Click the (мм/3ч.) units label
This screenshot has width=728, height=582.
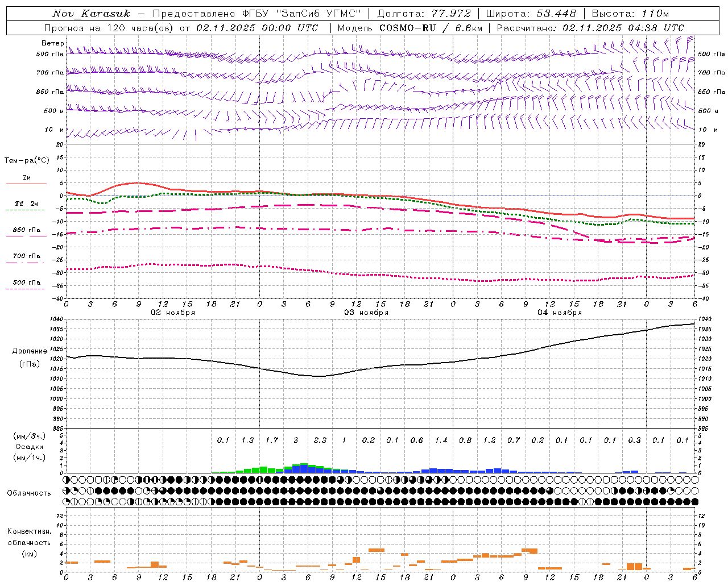pos(30,436)
